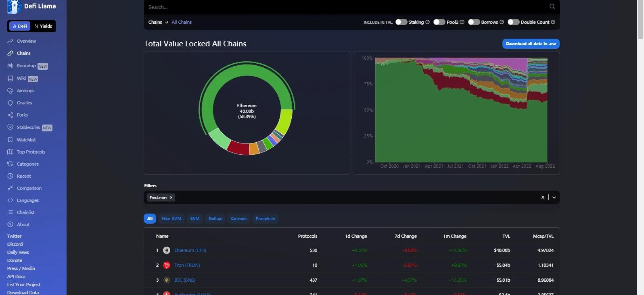The height and width of the screenshot is (295, 644).
Task: Open the Twitter link in sidebar
Action: point(14,236)
